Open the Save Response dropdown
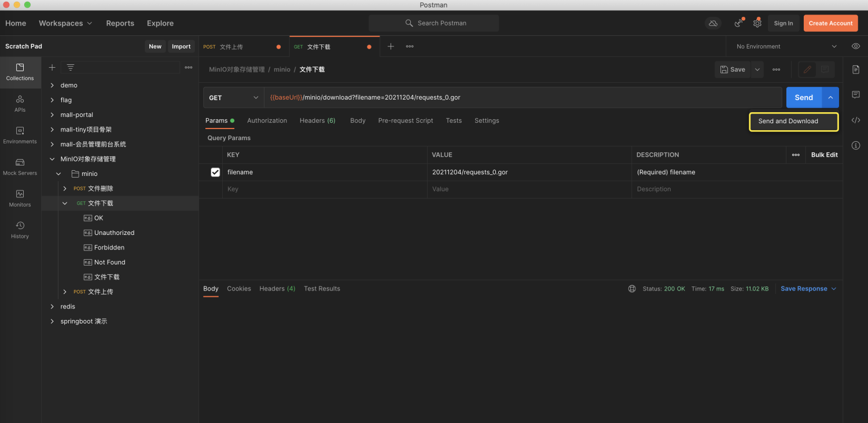This screenshot has height=423, width=868. tap(808, 289)
